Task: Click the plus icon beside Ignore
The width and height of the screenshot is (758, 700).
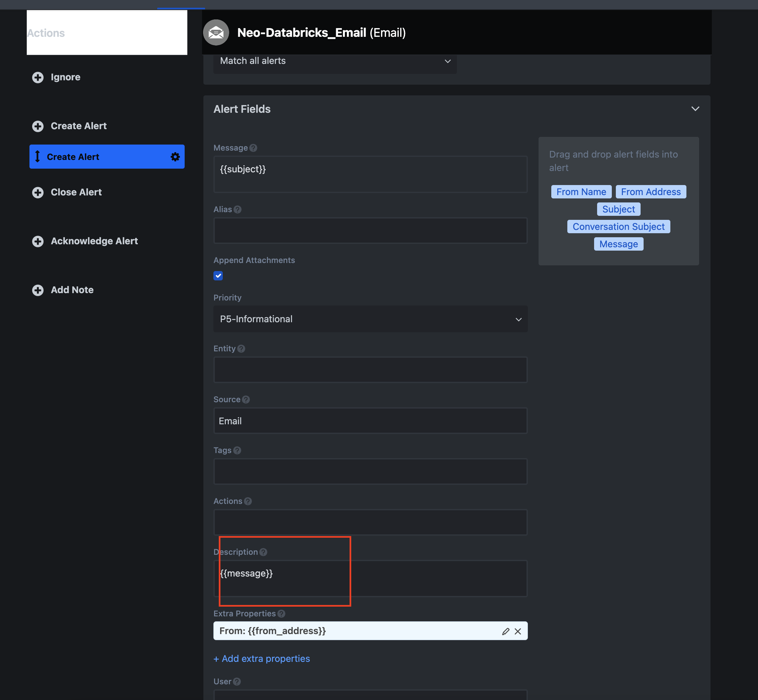Action: [37, 77]
